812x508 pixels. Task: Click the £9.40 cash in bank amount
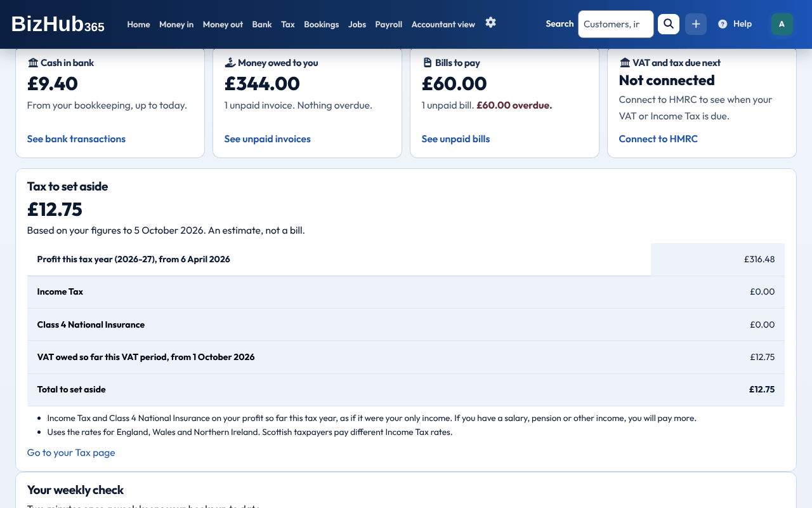click(53, 83)
